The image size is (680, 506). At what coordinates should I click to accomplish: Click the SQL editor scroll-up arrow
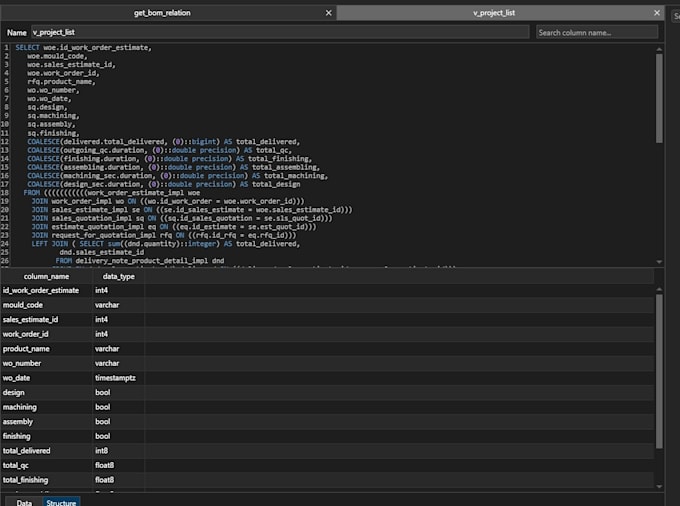[659, 49]
